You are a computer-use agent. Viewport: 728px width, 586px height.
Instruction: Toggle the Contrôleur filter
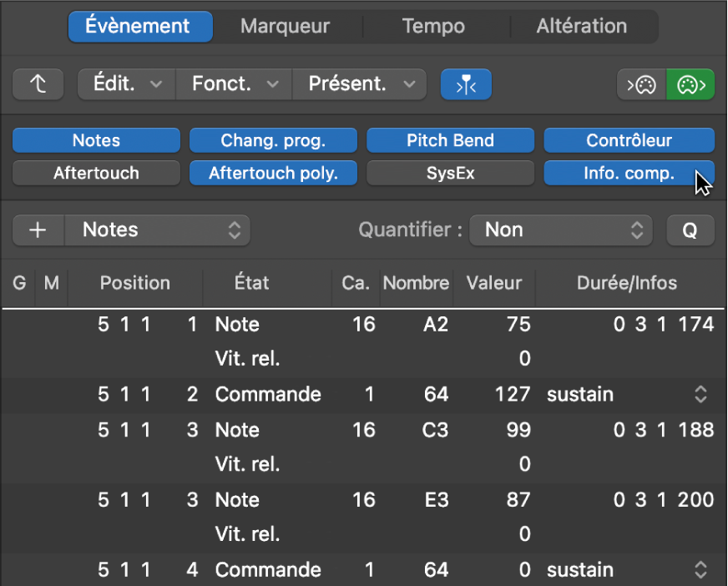coord(629,139)
